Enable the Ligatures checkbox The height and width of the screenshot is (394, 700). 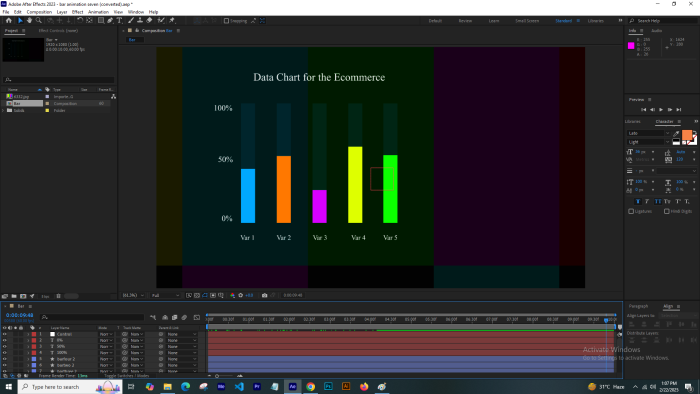(x=631, y=211)
